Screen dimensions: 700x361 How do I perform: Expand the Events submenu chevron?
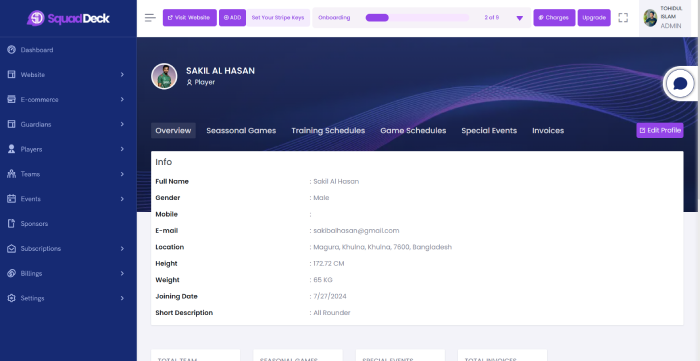(122, 199)
